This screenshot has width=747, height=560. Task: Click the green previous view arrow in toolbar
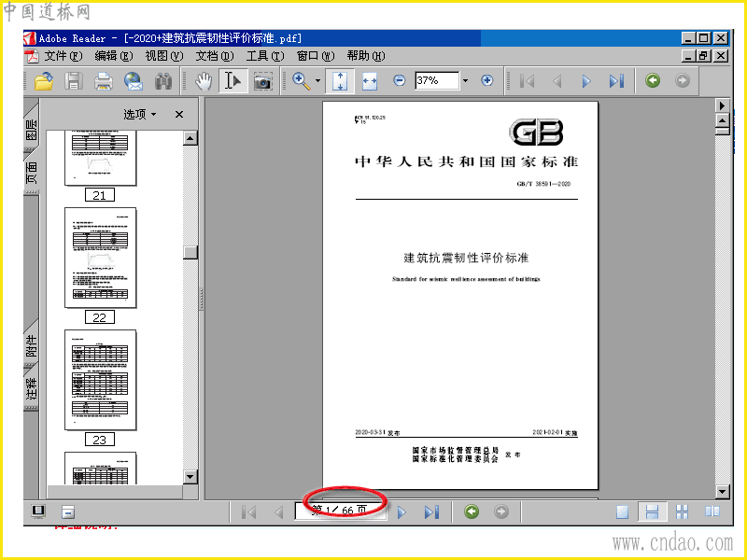coord(653,80)
